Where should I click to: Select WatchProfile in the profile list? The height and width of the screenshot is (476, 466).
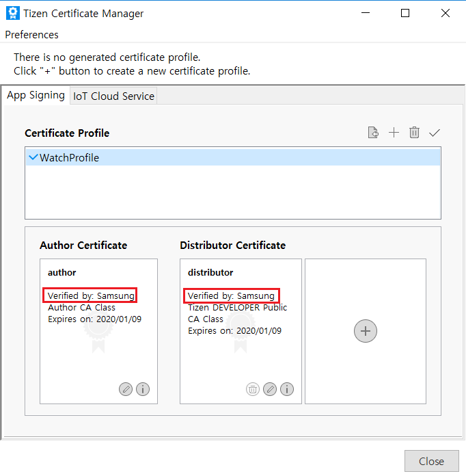pos(69,158)
